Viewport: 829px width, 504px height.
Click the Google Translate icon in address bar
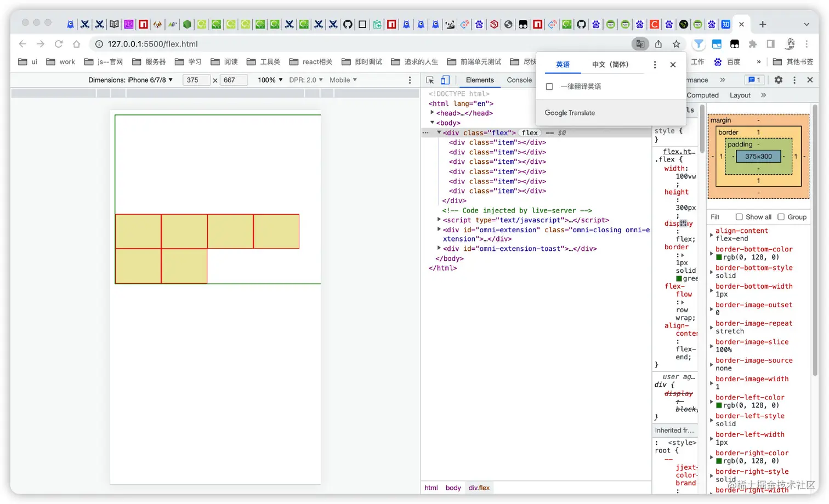pyautogui.click(x=640, y=44)
